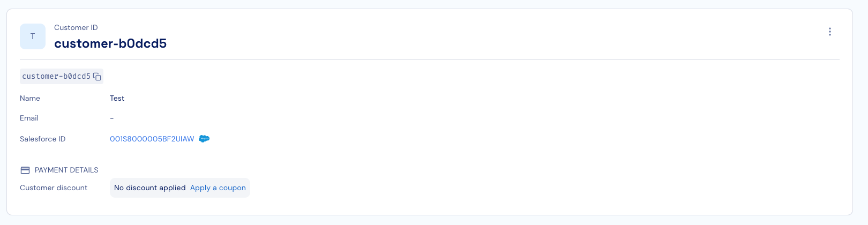The width and height of the screenshot is (868, 225).
Task: Select the 'Test' name value
Action: point(117,98)
